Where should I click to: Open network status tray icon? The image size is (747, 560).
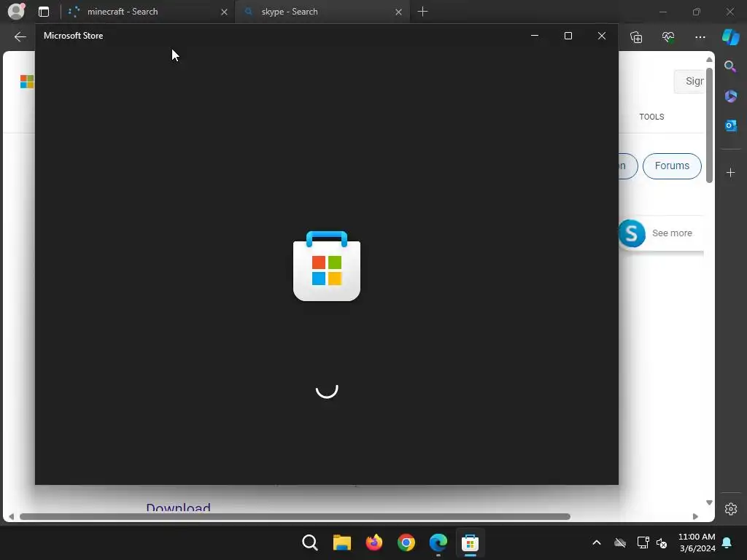pos(643,542)
